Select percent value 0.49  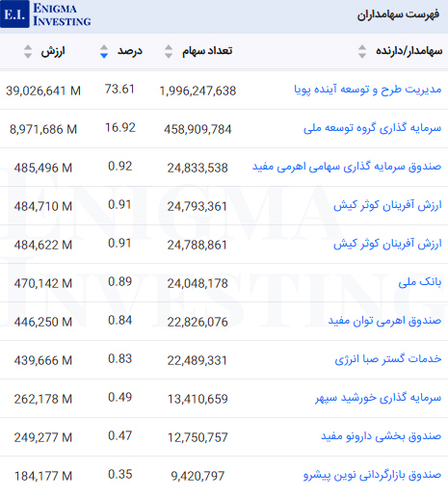pyautogui.click(x=120, y=398)
